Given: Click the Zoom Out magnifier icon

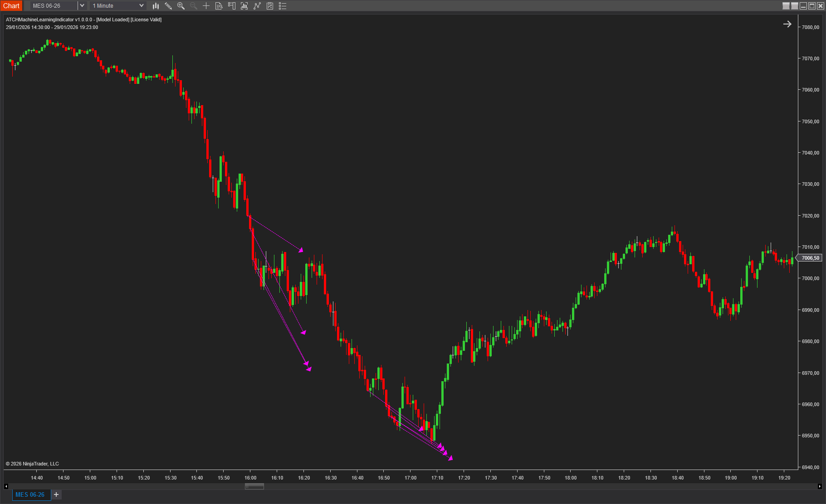Looking at the screenshot, I should [194, 6].
